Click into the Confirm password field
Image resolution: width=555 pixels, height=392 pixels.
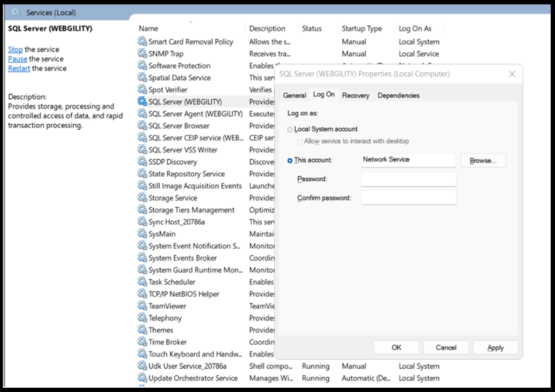408,197
